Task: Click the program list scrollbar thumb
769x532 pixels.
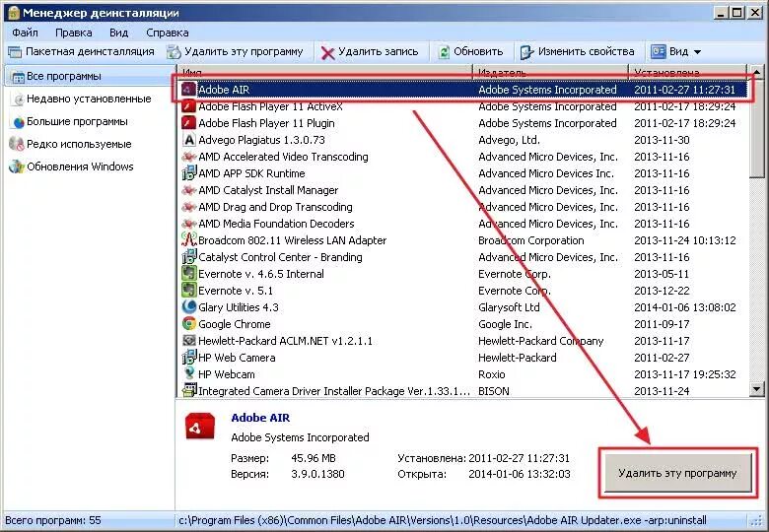Action: pos(757,130)
